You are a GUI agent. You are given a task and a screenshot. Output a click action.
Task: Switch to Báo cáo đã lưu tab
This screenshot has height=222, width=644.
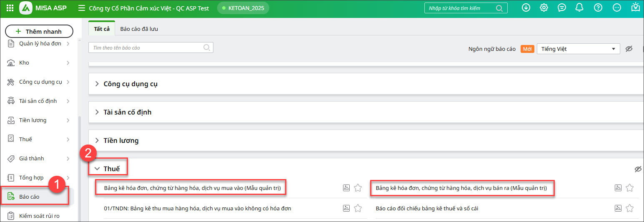[139, 29]
